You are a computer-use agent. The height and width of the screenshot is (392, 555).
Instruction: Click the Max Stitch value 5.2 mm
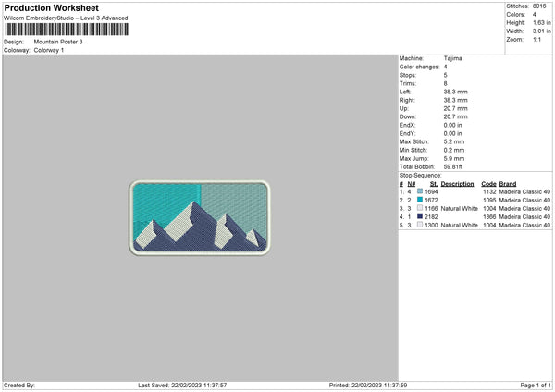click(x=454, y=141)
